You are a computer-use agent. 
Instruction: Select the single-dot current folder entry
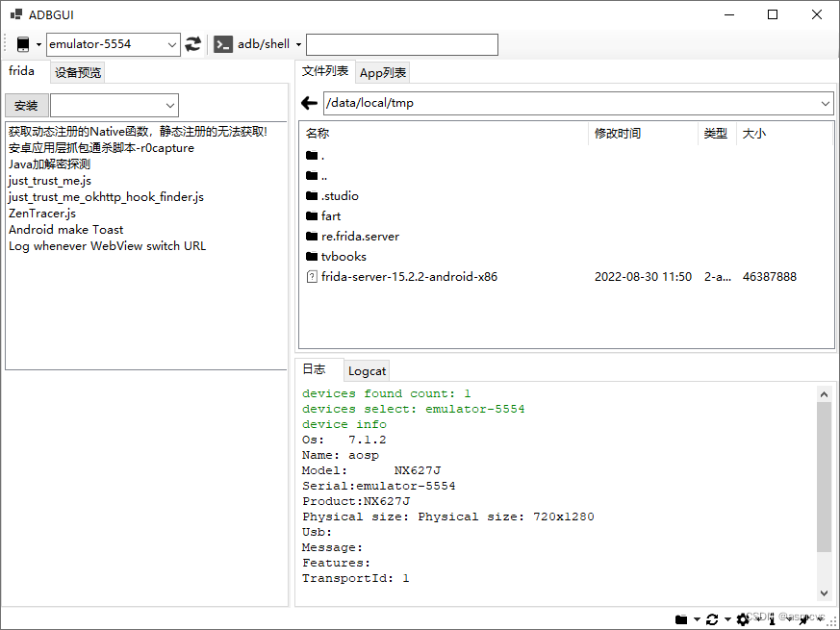pyautogui.click(x=315, y=156)
